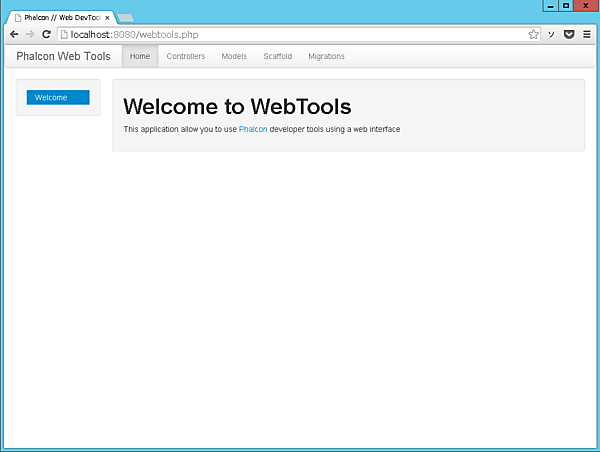The height and width of the screenshot is (452, 600).
Task: Reload the page with the refresh icon
Action: 46,34
